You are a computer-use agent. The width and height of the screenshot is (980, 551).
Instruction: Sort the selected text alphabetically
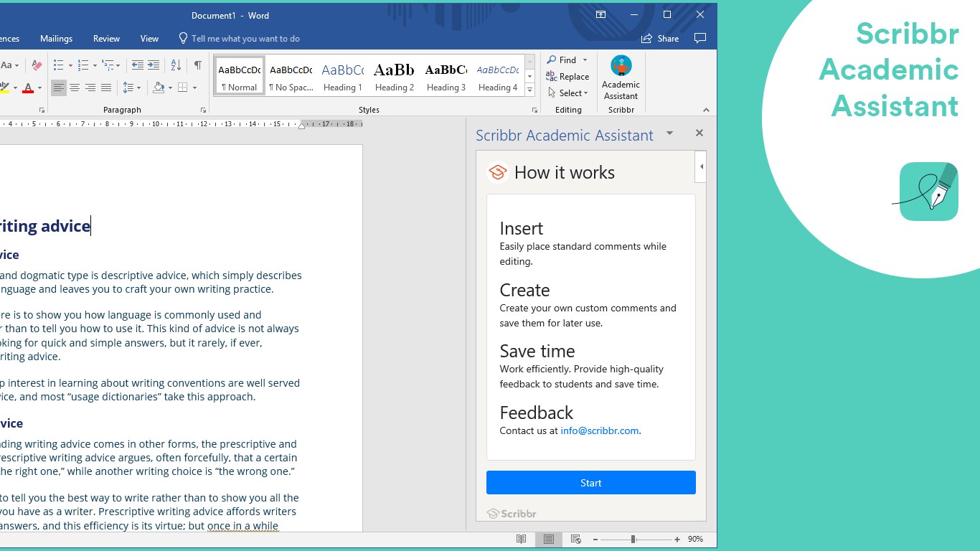tap(176, 65)
